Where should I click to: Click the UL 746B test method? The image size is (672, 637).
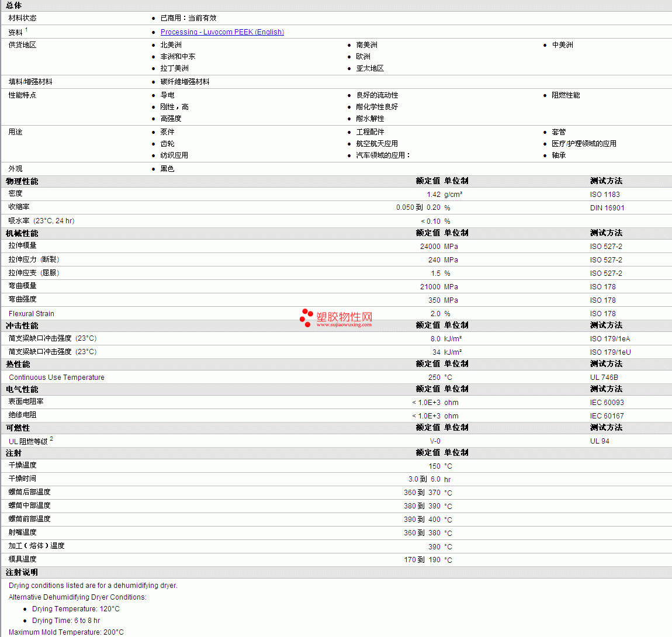click(x=604, y=378)
